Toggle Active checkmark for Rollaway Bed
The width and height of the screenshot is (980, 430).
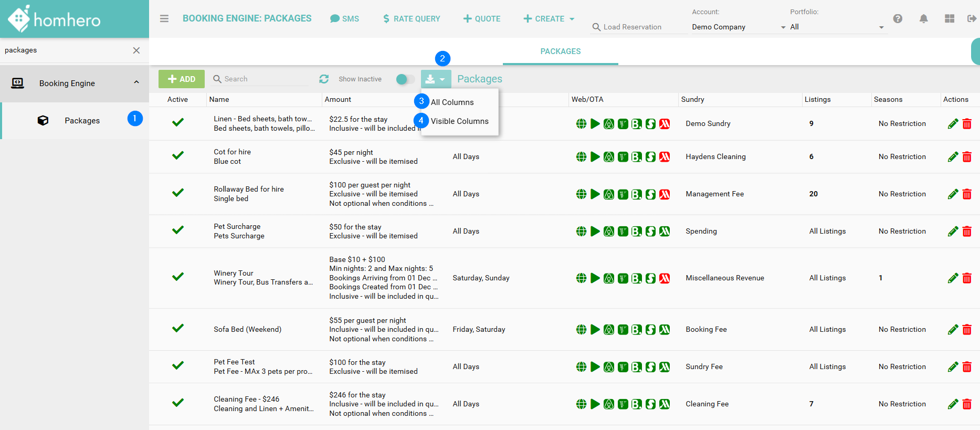click(178, 193)
